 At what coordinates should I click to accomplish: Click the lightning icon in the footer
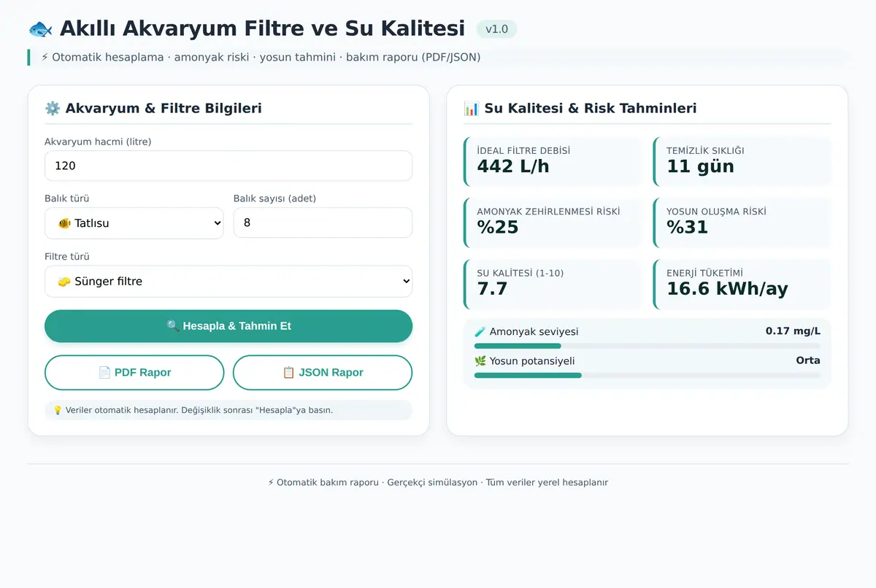pos(271,482)
